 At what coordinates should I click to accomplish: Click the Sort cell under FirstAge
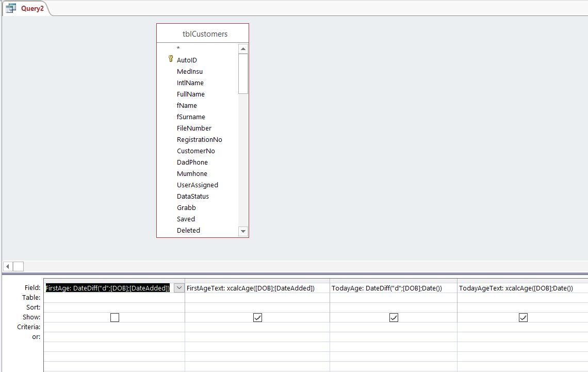(114, 308)
